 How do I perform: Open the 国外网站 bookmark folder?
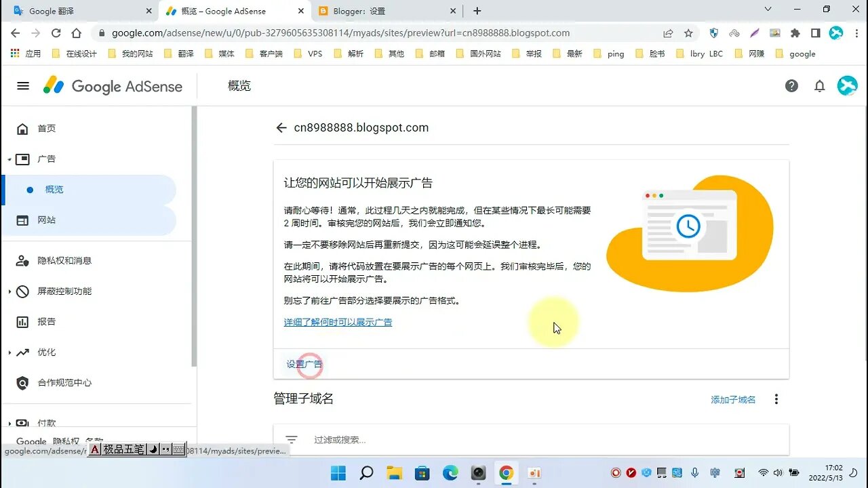pyautogui.click(x=478, y=54)
